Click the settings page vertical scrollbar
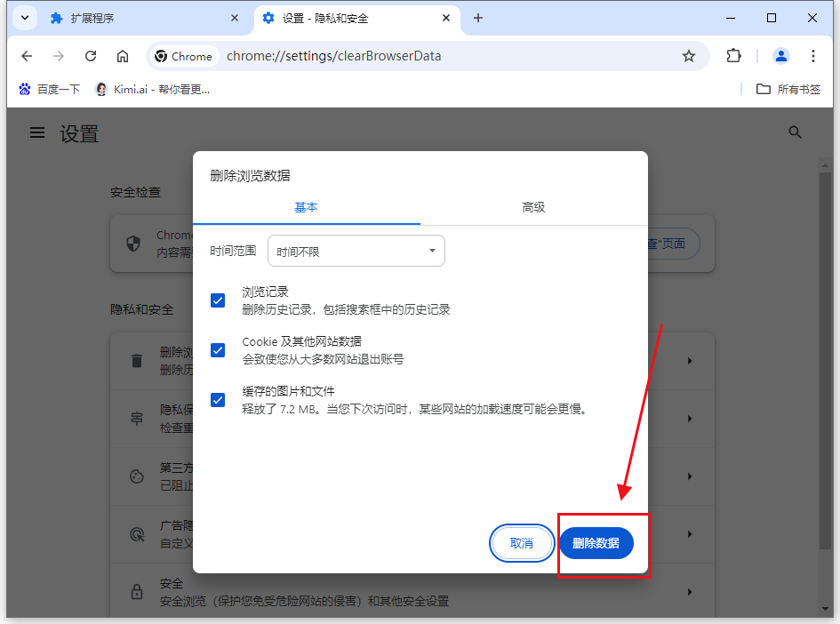The width and height of the screenshot is (840, 624). [x=825, y=359]
